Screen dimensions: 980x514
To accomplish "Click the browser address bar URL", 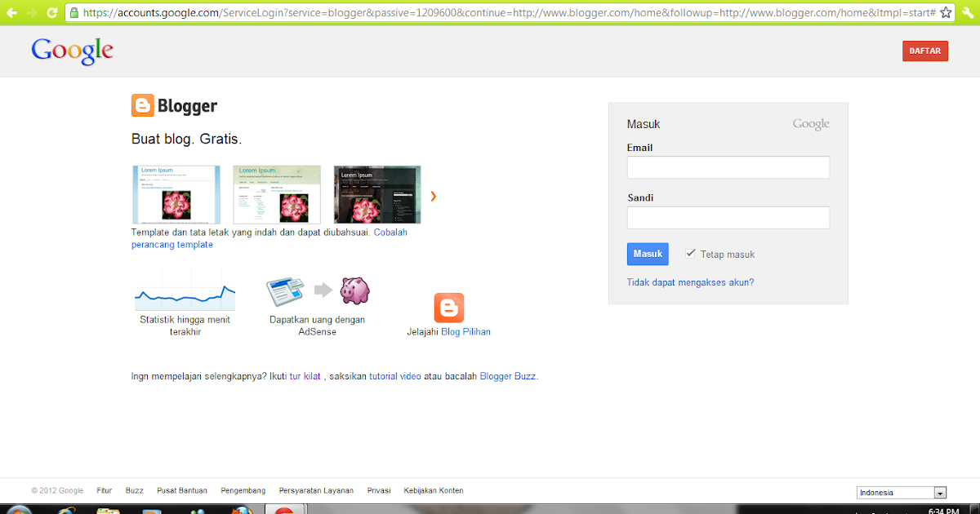I will (509, 13).
